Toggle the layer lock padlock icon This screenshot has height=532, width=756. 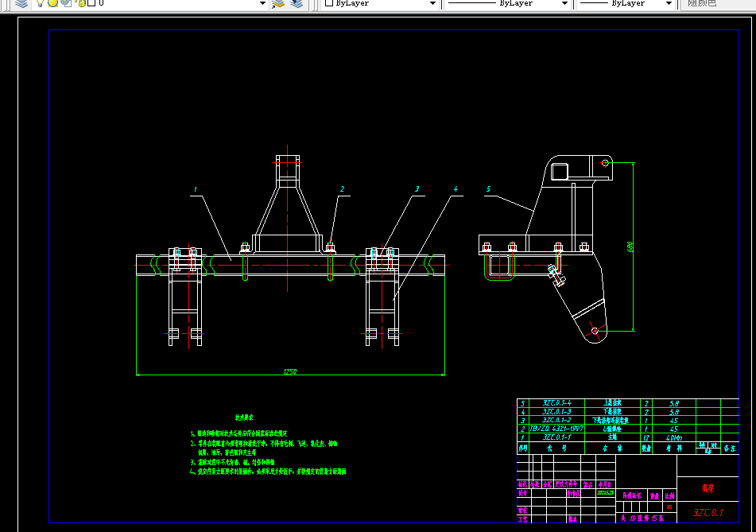point(81,3)
